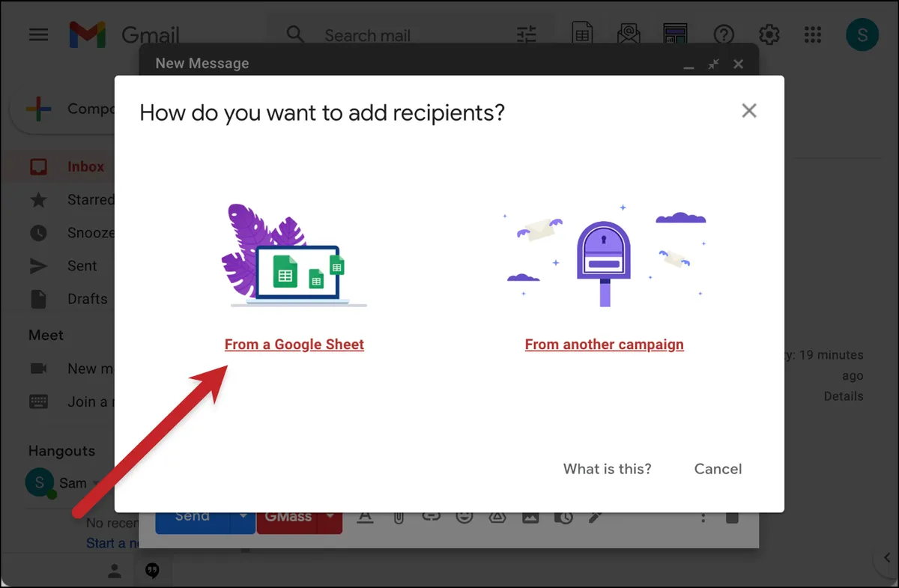The width and height of the screenshot is (899, 588).
Task: Focus the Search mail field
Action: point(367,34)
